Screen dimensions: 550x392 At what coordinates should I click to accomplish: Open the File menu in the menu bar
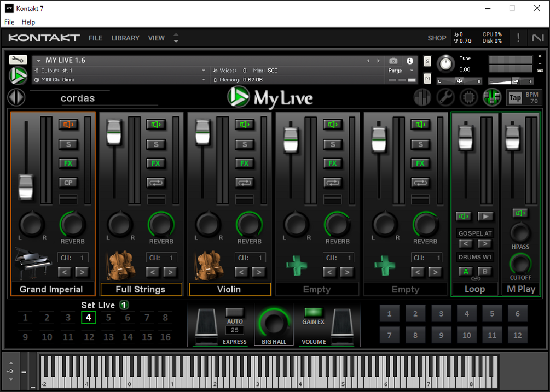click(x=9, y=22)
